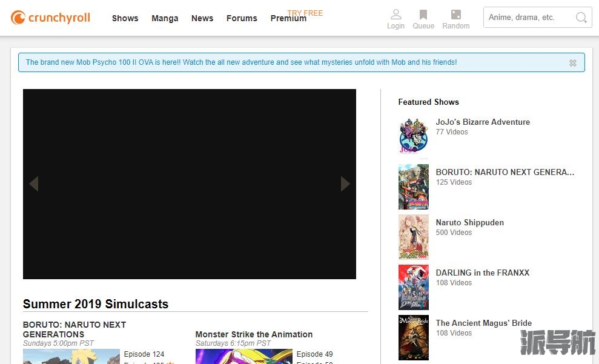Click the Random dice icon

click(x=455, y=15)
